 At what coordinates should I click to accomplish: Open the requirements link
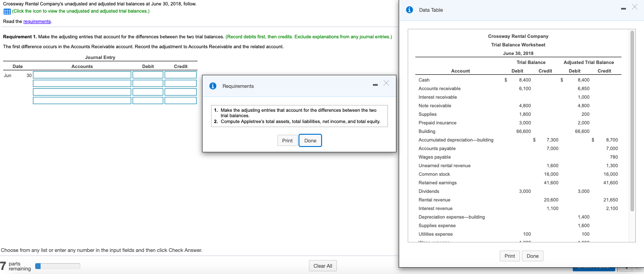pos(37,22)
